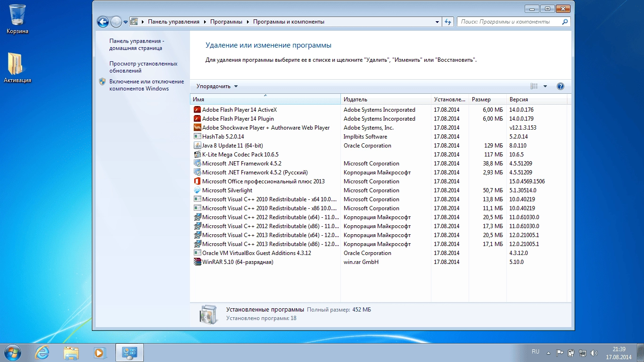
Task: Open the change-view dropdown arrow near Help
Action: (545, 86)
